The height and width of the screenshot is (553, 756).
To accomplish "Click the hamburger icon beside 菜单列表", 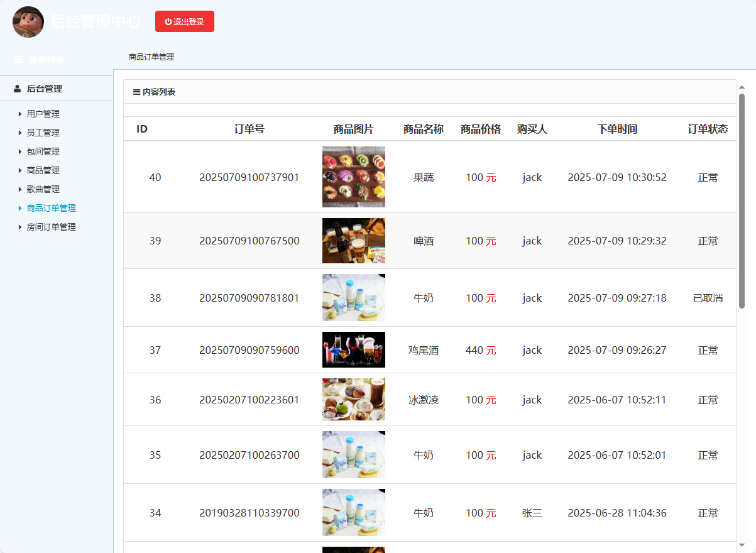I will pyautogui.click(x=17, y=58).
